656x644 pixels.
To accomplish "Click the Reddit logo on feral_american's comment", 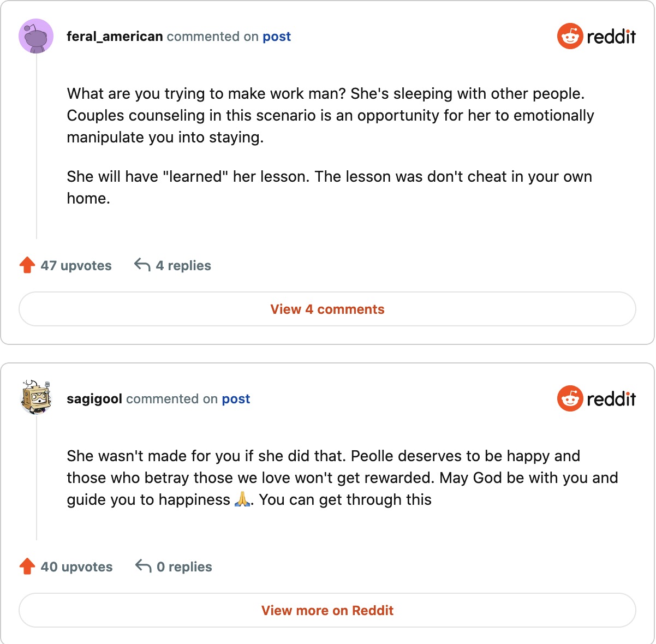I will (596, 37).
